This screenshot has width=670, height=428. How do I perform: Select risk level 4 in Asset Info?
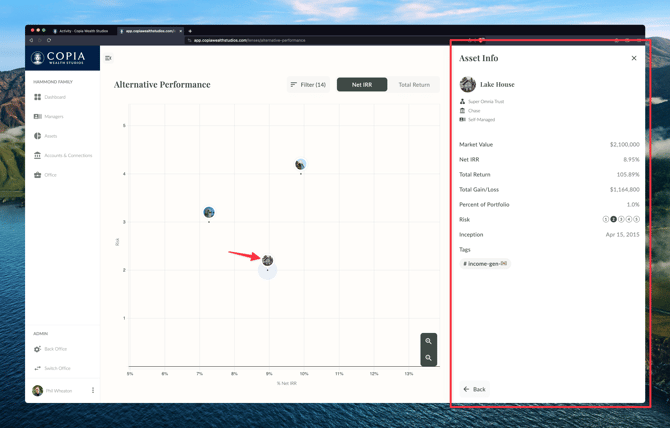[629, 219]
